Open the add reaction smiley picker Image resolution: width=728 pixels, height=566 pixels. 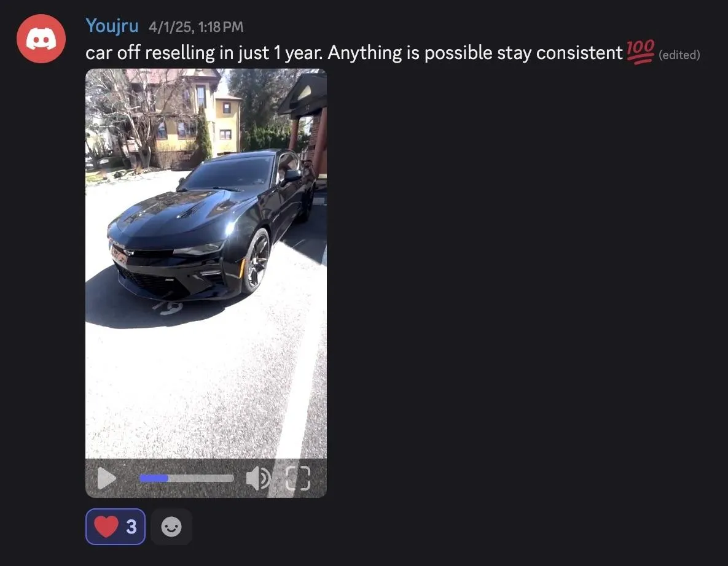[171, 527]
